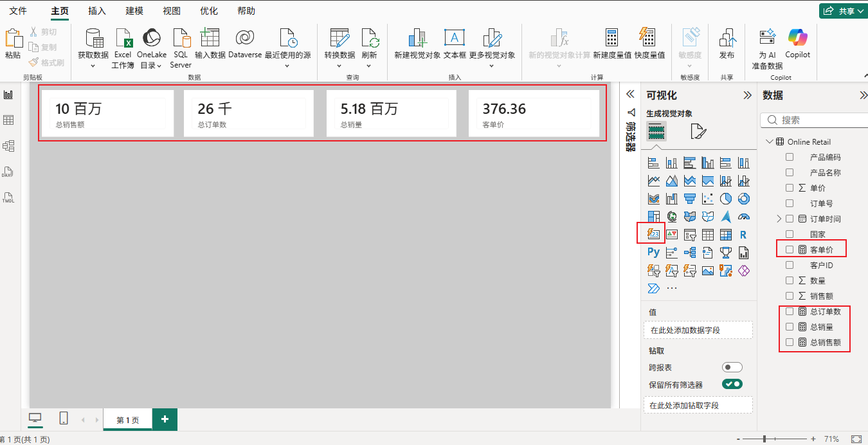
Task: Insert a slicer visual
Action: pos(690,234)
